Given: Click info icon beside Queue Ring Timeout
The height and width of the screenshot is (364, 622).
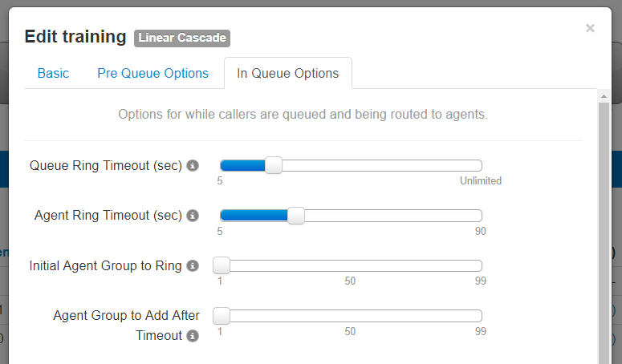Looking at the screenshot, I should pos(193,165).
